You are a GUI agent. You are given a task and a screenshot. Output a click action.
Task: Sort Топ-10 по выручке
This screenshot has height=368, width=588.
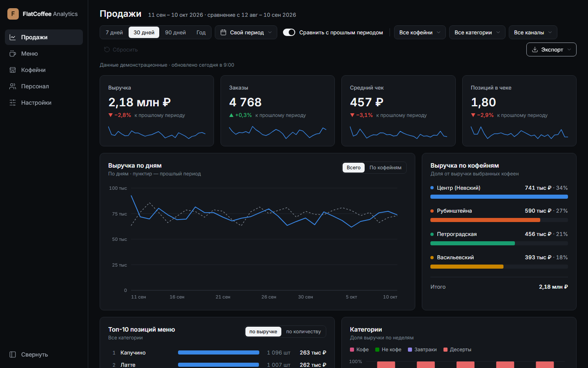[263, 332]
